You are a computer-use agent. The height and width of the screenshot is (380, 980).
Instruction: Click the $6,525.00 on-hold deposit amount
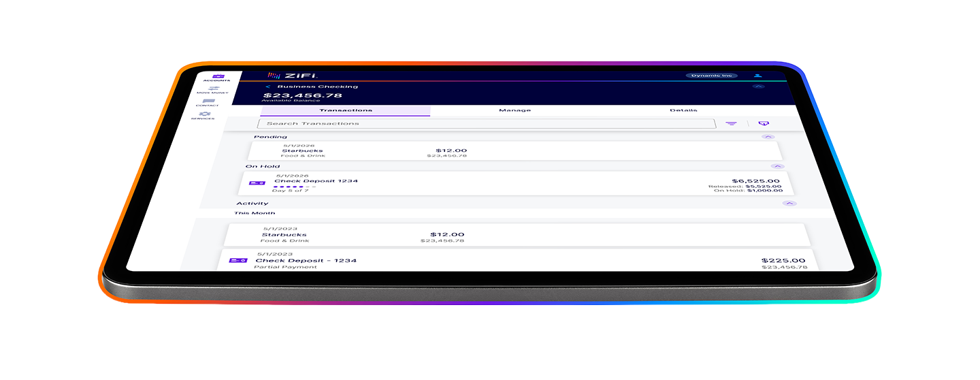point(755,180)
